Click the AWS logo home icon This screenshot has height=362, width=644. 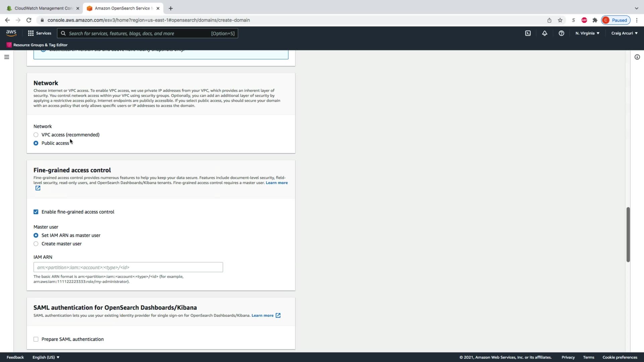[11, 33]
